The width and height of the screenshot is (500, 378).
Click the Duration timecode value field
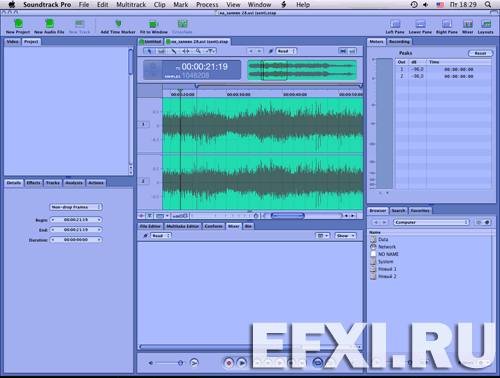click(76, 240)
